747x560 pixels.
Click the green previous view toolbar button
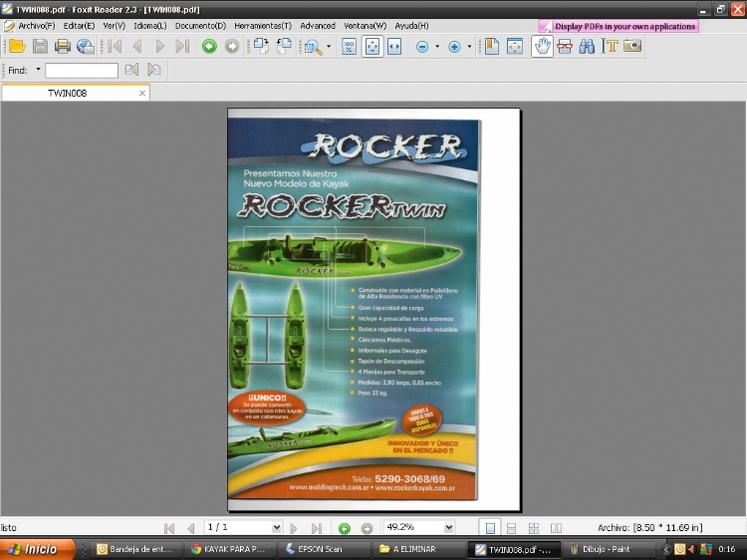pyautogui.click(x=209, y=46)
